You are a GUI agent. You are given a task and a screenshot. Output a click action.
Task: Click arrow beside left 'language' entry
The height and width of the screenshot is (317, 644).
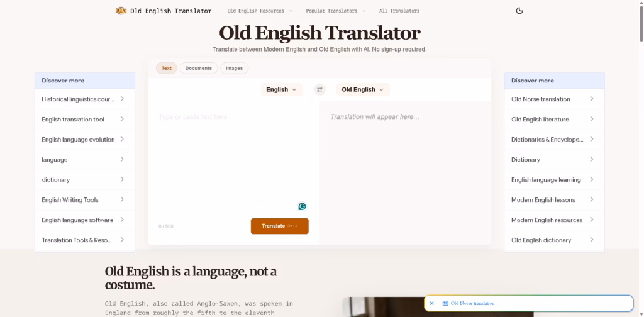click(x=122, y=159)
